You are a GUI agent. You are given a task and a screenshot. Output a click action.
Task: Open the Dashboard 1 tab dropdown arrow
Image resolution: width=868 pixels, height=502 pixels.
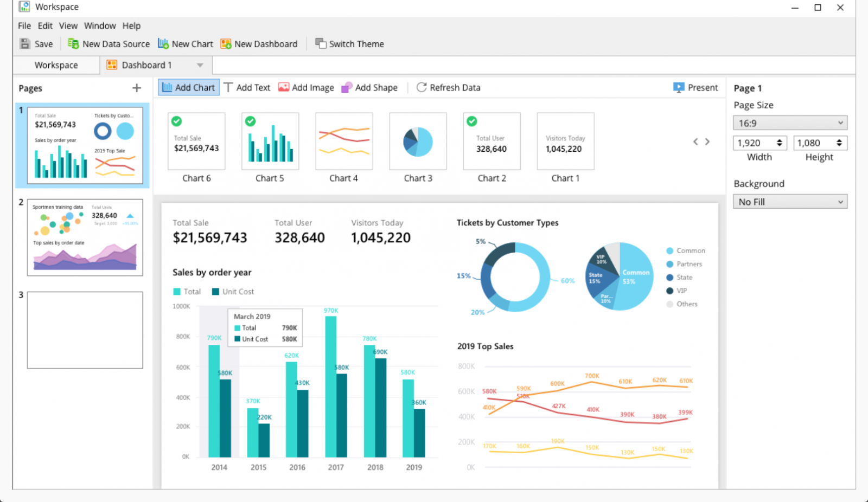pyautogui.click(x=200, y=65)
